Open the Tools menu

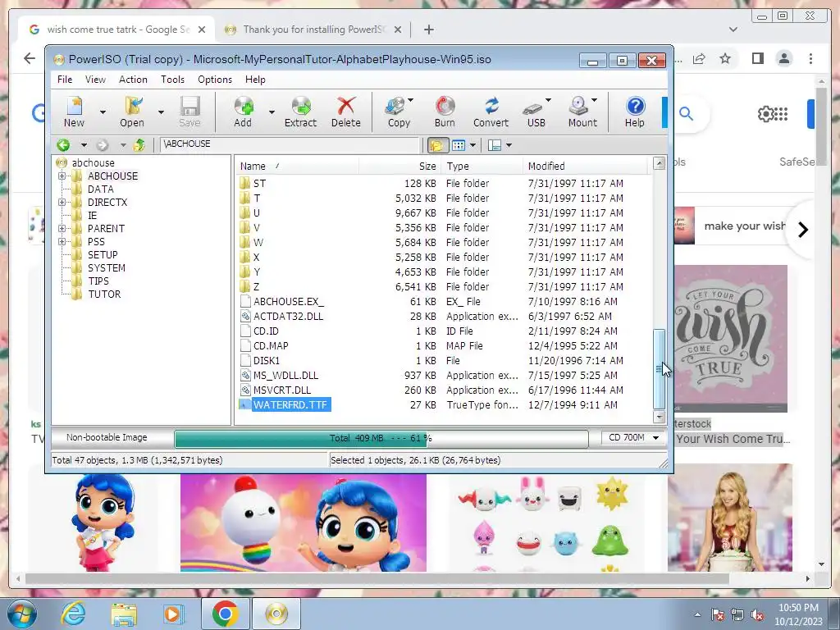click(x=172, y=80)
